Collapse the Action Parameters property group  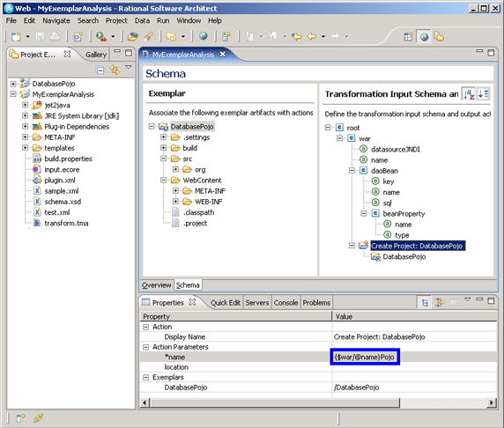coord(146,347)
